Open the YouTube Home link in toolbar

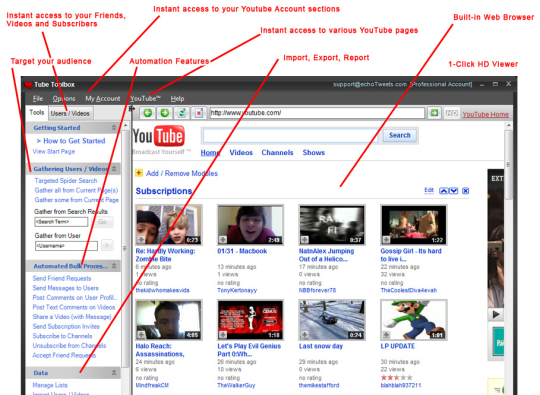486,114
